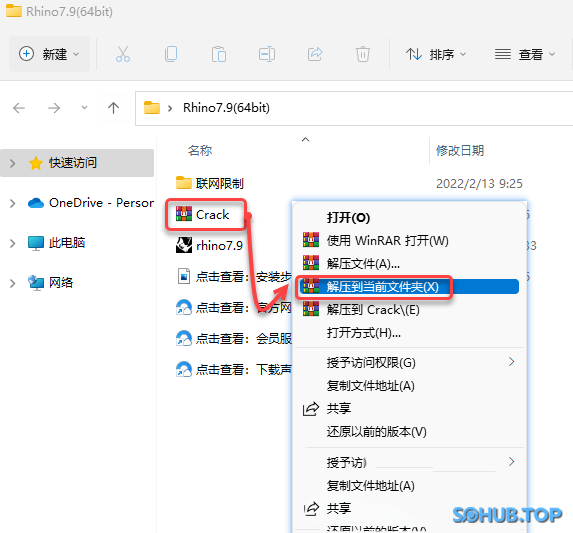Open recent locations chevron dropdown
Image resolution: width=573 pixels, height=533 pixels.
coord(84,108)
